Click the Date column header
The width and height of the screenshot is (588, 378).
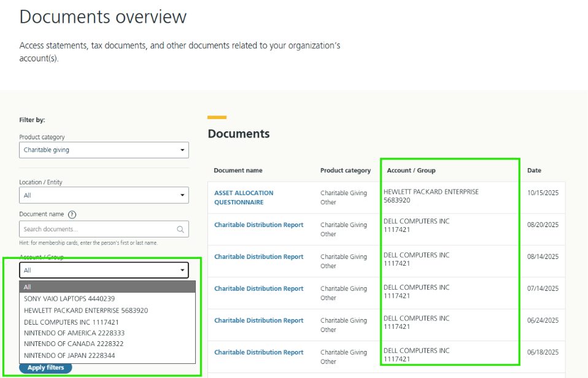click(534, 170)
